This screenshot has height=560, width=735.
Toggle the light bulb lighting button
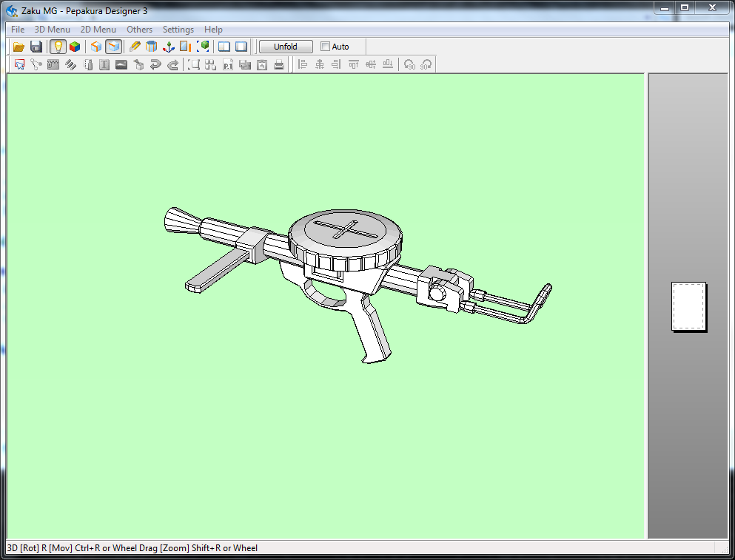(58, 47)
